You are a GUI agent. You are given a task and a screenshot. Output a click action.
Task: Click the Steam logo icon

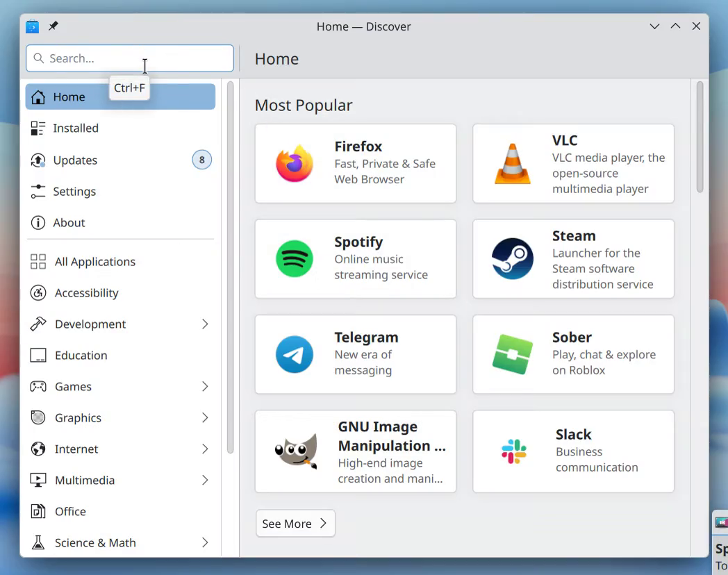point(513,259)
